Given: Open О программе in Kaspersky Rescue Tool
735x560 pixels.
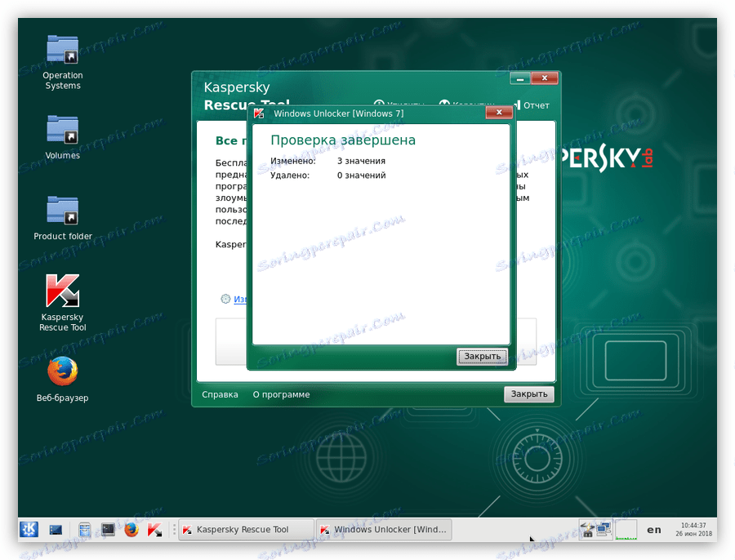Looking at the screenshot, I should tap(281, 393).
